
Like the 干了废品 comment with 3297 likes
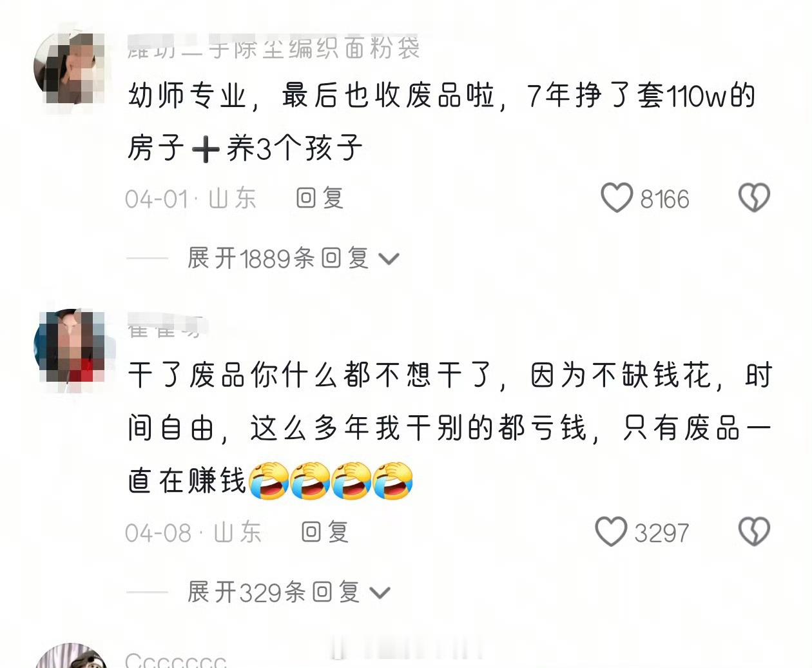(610, 532)
